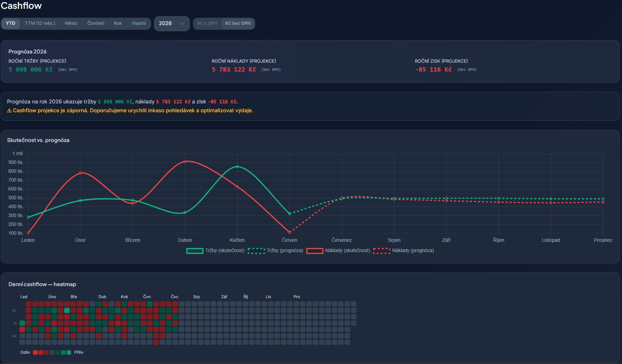Switch amounts to Kč s DPH
Image resolution: width=622 pixels, height=364 pixels.
[x=207, y=23]
